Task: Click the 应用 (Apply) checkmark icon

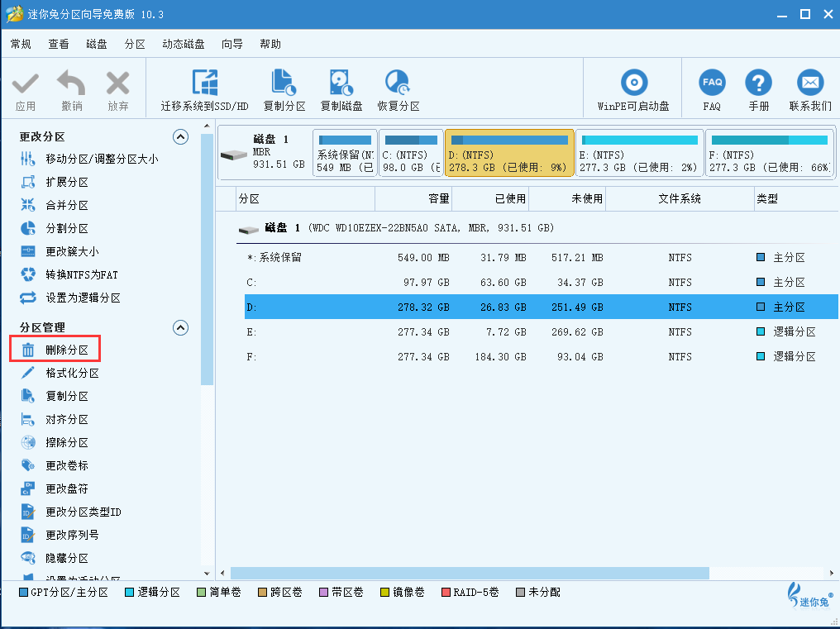Action: tap(25, 84)
